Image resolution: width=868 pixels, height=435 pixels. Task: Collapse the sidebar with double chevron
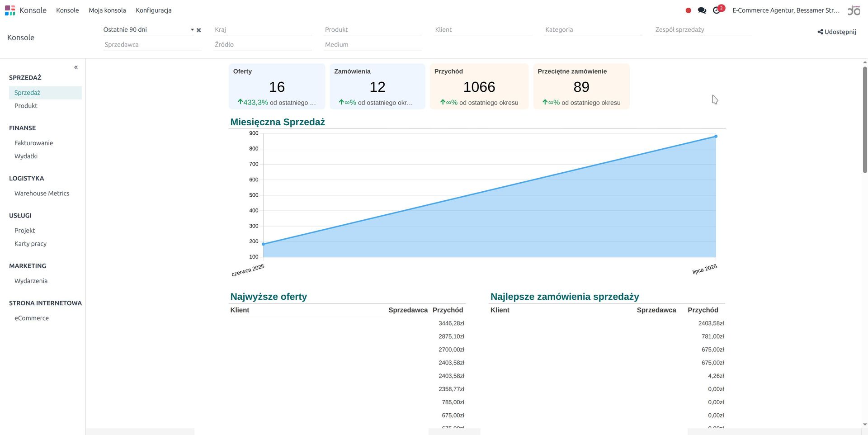pos(76,67)
